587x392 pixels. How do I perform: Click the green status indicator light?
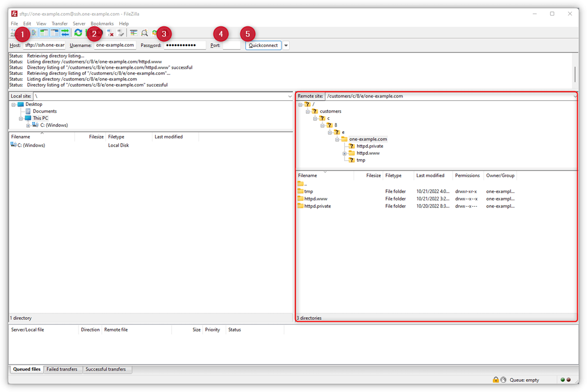click(562, 380)
